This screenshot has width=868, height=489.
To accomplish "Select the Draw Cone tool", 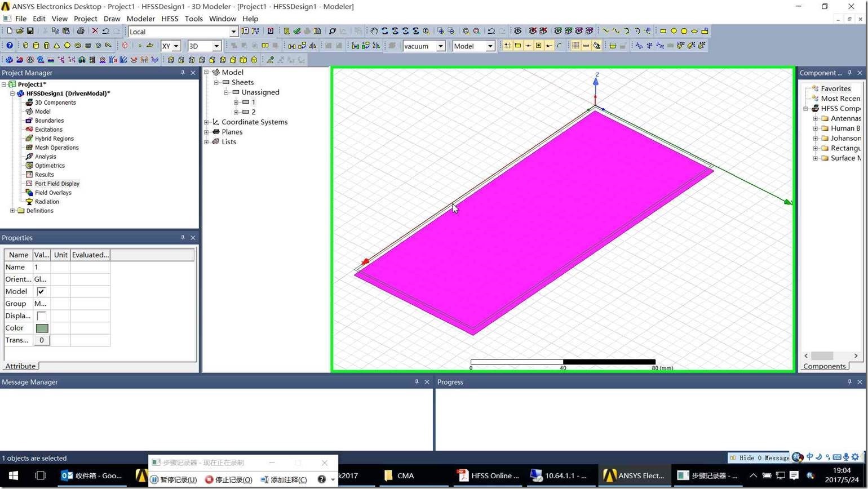I will pos(57,45).
